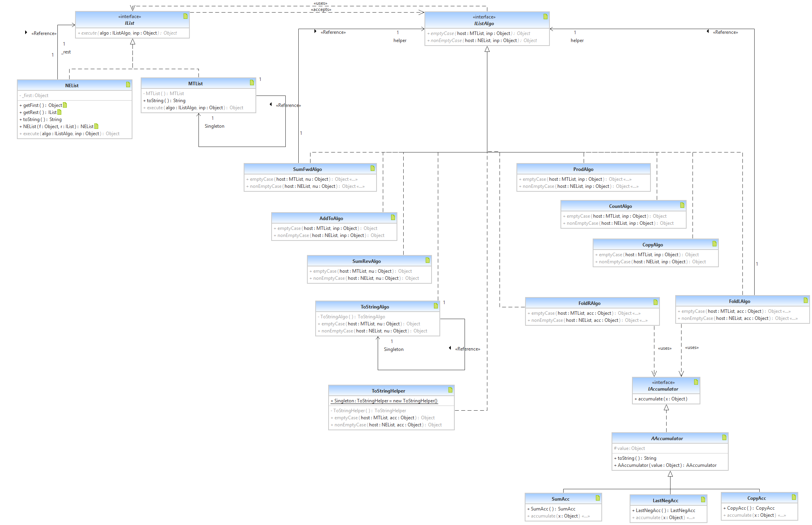This screenshot has height=525, width=812.
Task: Click the note icon on IList header
Action: coord(186,16)
